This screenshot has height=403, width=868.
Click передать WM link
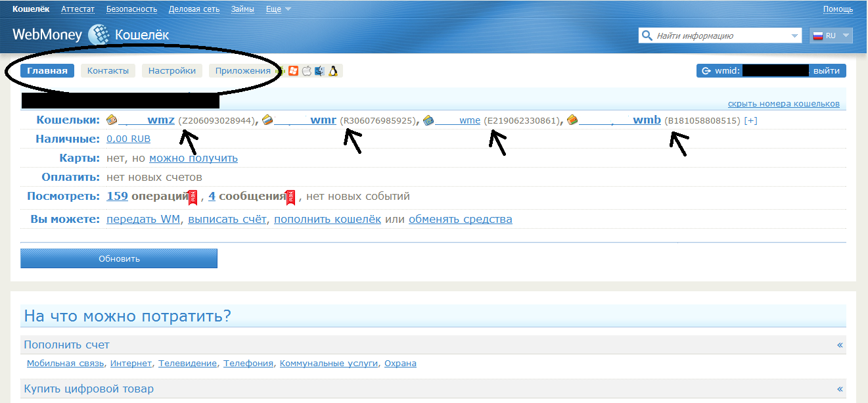click(x=144, y=219)
